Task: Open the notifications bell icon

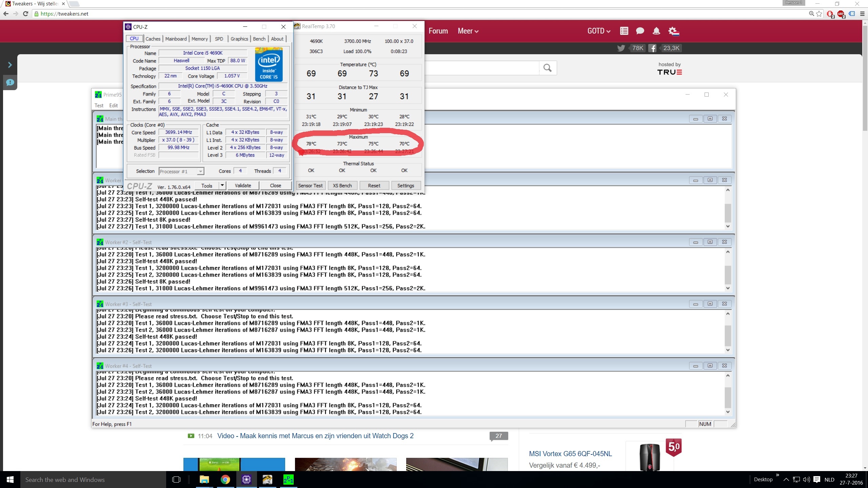Action: click(656, 31)
